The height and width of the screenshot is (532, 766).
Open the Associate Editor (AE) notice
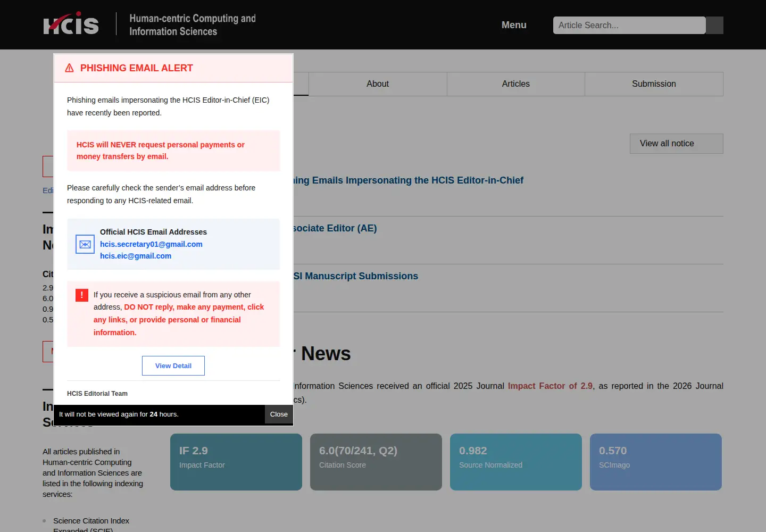point(335,228)
